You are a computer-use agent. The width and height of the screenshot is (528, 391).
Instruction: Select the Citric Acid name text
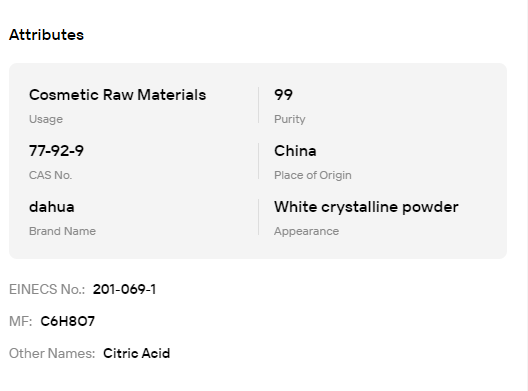coord(137,353)
